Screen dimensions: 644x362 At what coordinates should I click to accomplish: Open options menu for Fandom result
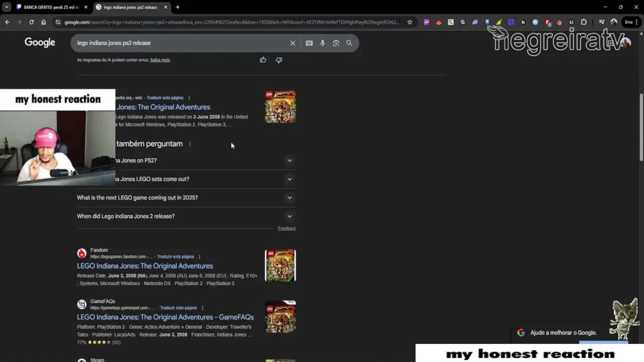coord(199,256)
